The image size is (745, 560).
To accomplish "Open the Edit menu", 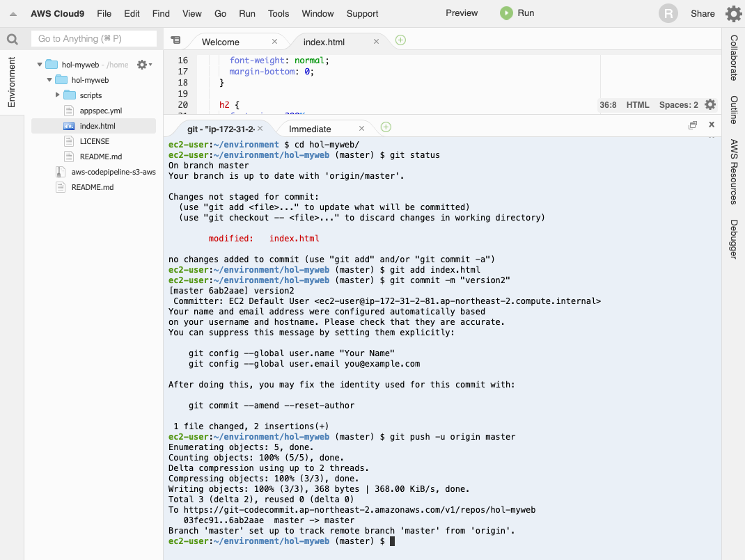I will click(x=132, y=14).
